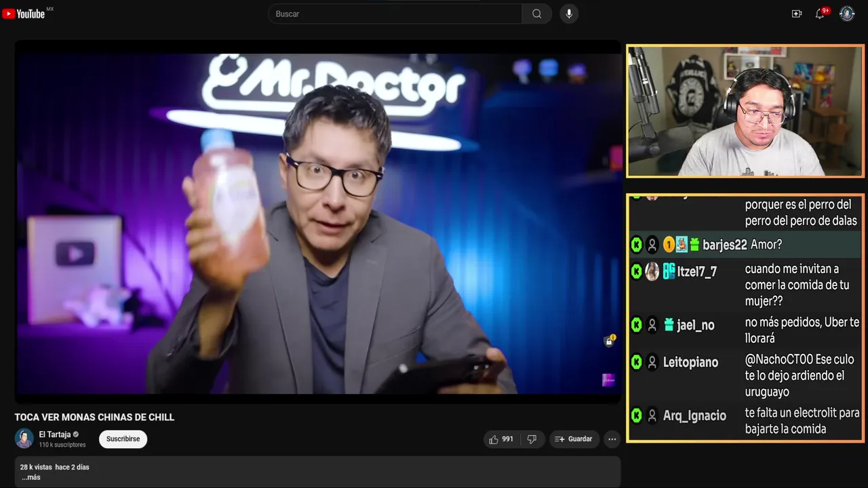Screen dimensions: 868x488
Task: Click the default avatar next to Arq_Ignacio
Action: pyautogui.click(x=652, y=415)
